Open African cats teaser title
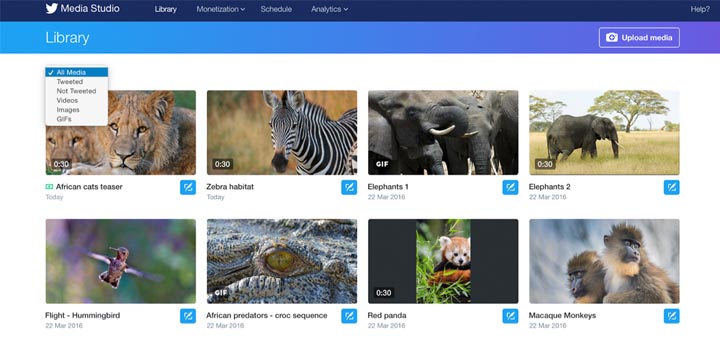The width and height of the screenshot is (720, 360). [x=89, y=187]
